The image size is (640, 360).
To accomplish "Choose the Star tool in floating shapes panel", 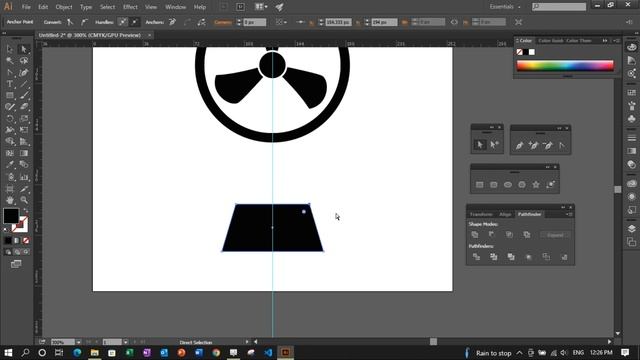I will 536,184.
